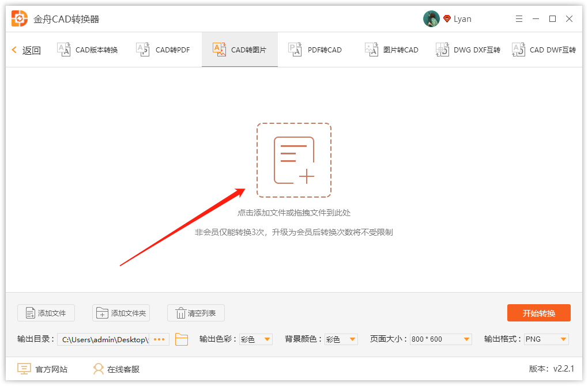Screen dimensions: 588x386
Task: Click the VIP diamond badge next to Lyan
Action: tap(447, 18)
